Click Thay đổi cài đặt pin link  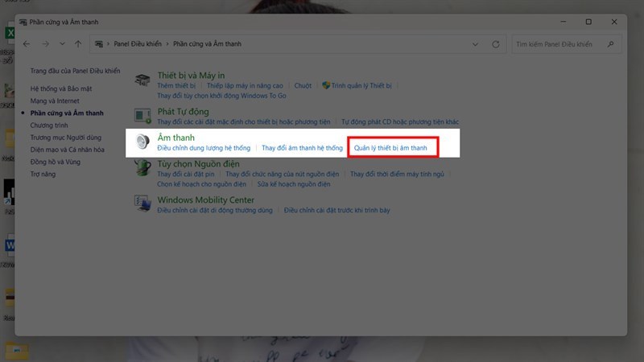click(x=188, y=174)
